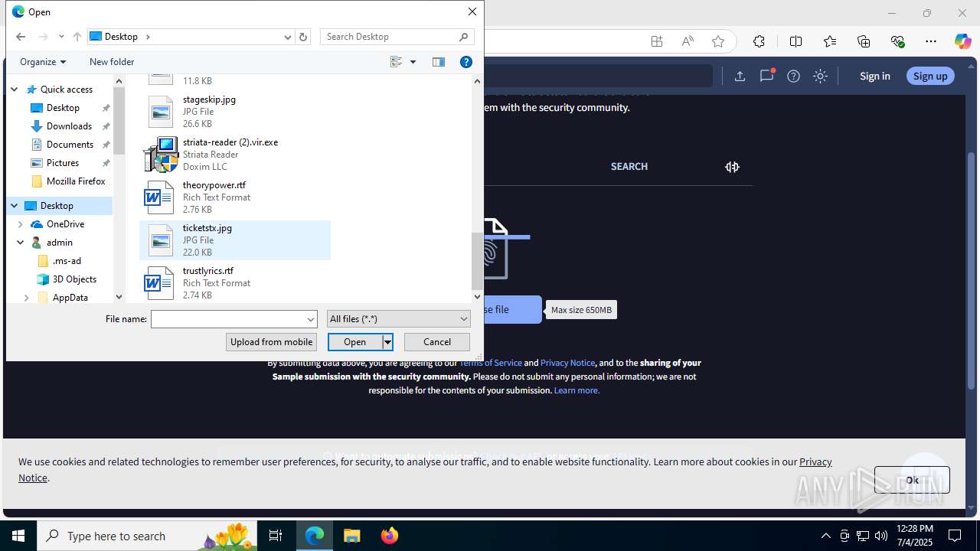Open the Learn more link
This screenshot has height=551, width=980.
pyautogui.click(x=577, y=390)
